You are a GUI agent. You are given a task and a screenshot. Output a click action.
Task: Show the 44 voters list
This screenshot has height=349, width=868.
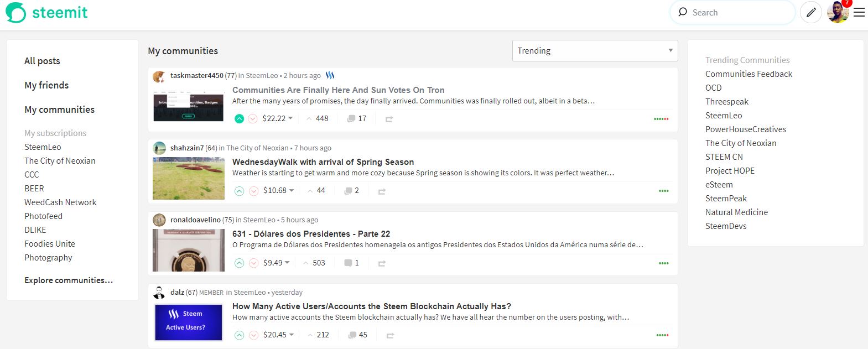316,190
